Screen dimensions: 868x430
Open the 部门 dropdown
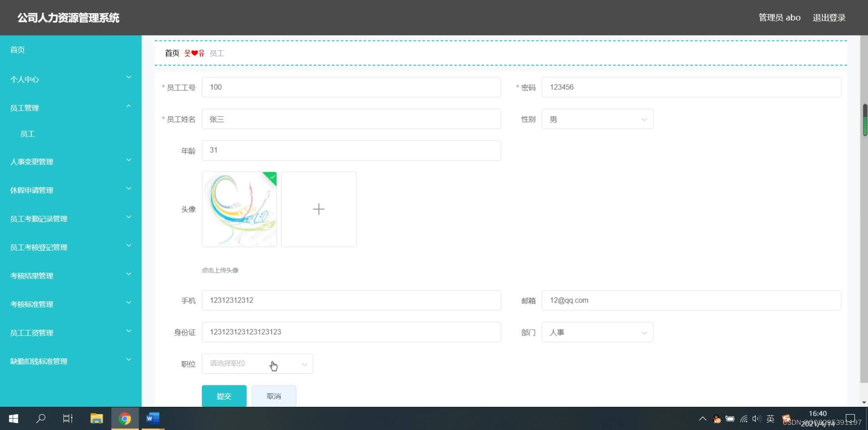[x=597, y=332]
